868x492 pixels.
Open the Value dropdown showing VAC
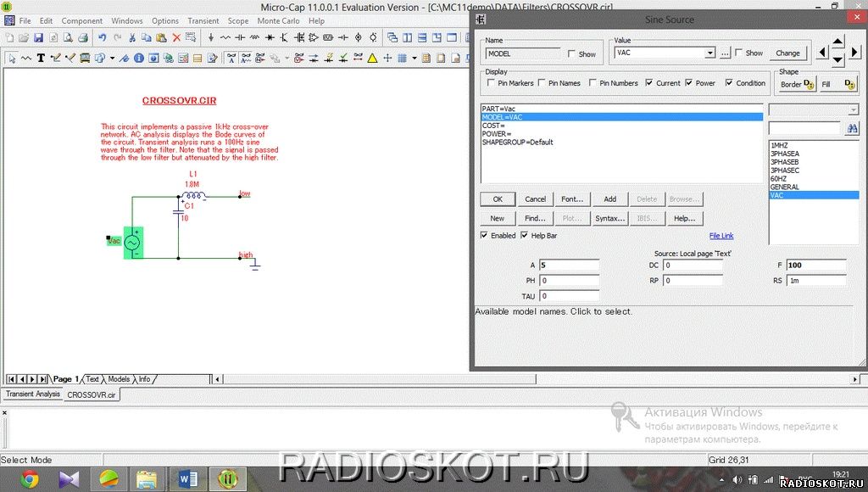(x=709, y=53)
